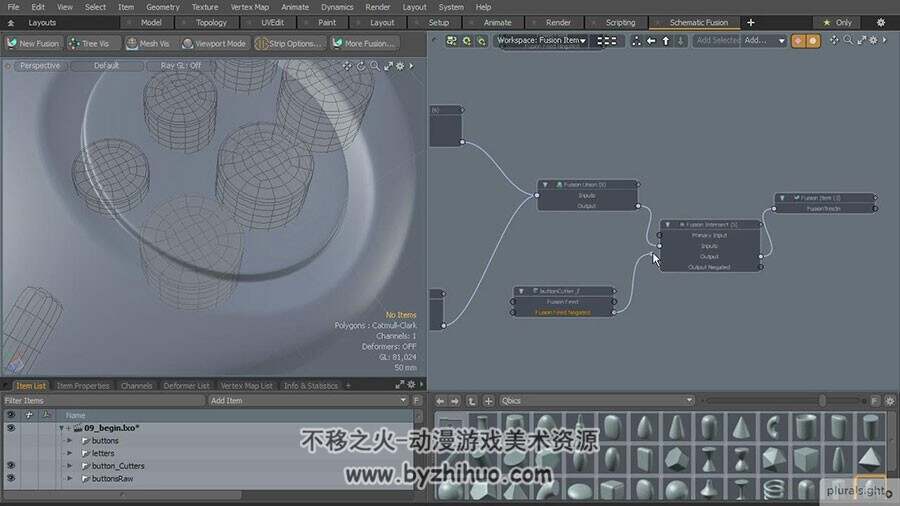Toggle visibility of buttonsRaw item

[10, 478]
